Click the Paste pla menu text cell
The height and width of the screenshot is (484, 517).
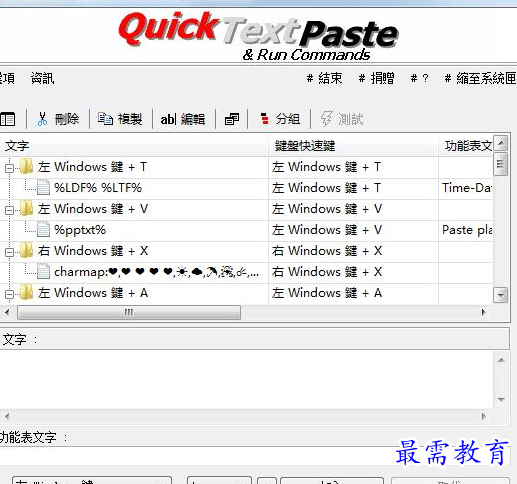pos(466,230)
